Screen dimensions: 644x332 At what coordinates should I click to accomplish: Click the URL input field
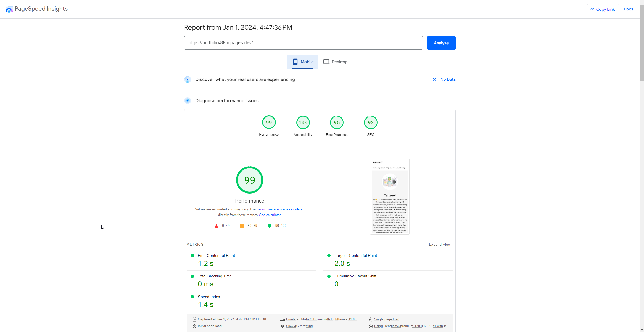tap(303, 43)
